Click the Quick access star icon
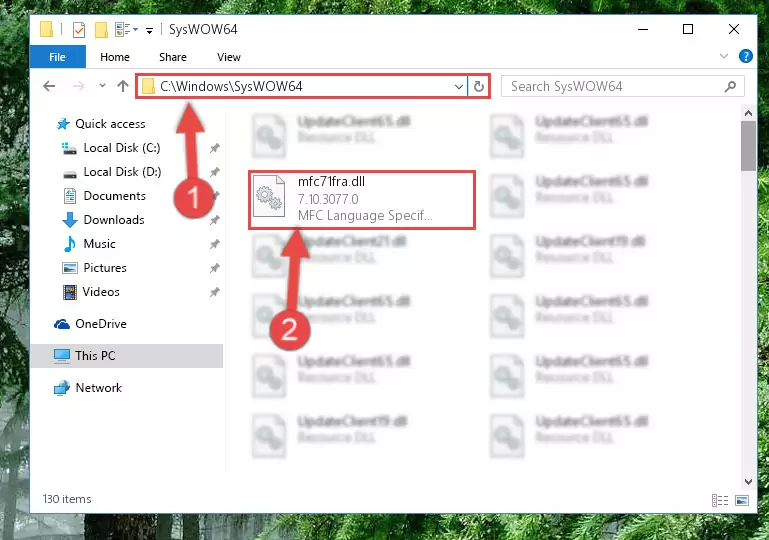 pos(63,124)
